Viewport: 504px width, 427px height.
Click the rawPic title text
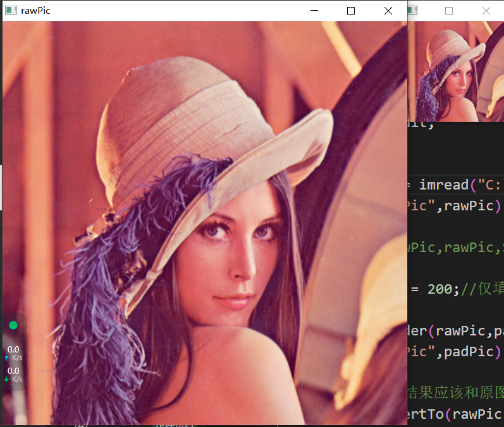point(35,11)
